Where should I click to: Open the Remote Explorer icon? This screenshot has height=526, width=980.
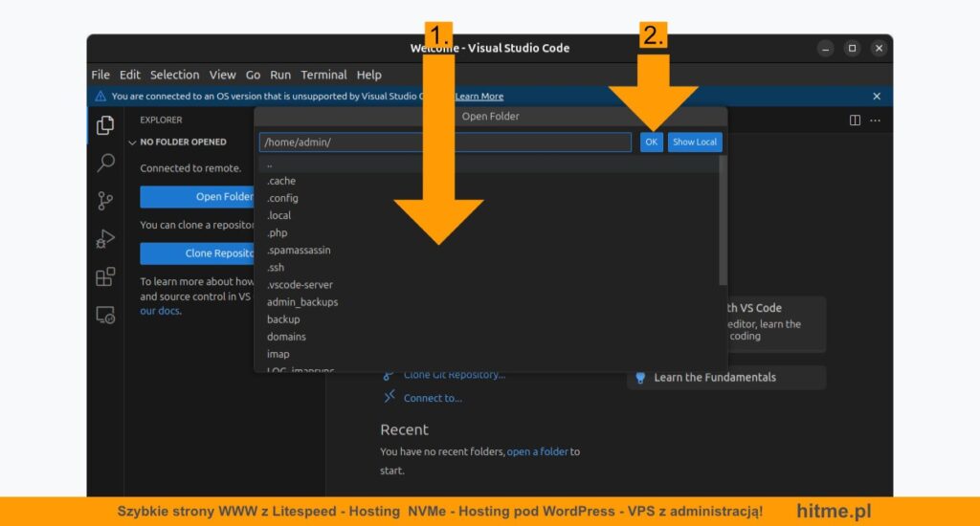click(105, 315)
